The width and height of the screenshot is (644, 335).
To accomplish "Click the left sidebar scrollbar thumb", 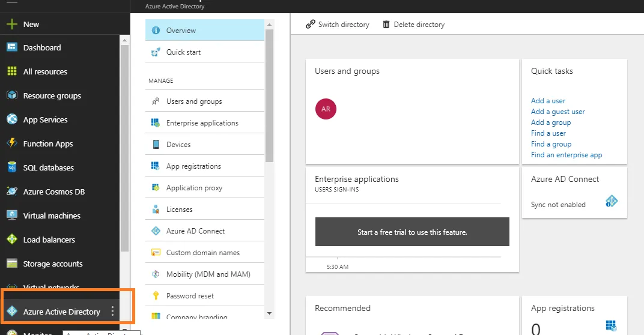I will [x=124, y=148].
